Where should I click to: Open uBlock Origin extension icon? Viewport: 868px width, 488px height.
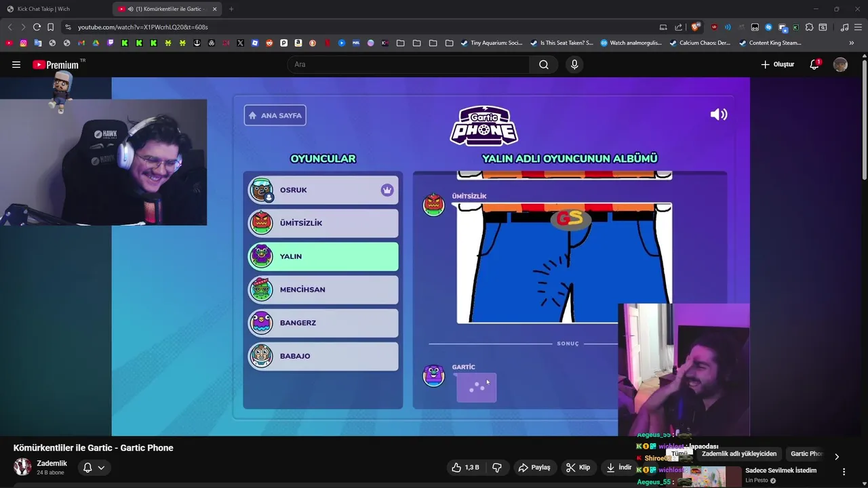[x=714, y=27]
